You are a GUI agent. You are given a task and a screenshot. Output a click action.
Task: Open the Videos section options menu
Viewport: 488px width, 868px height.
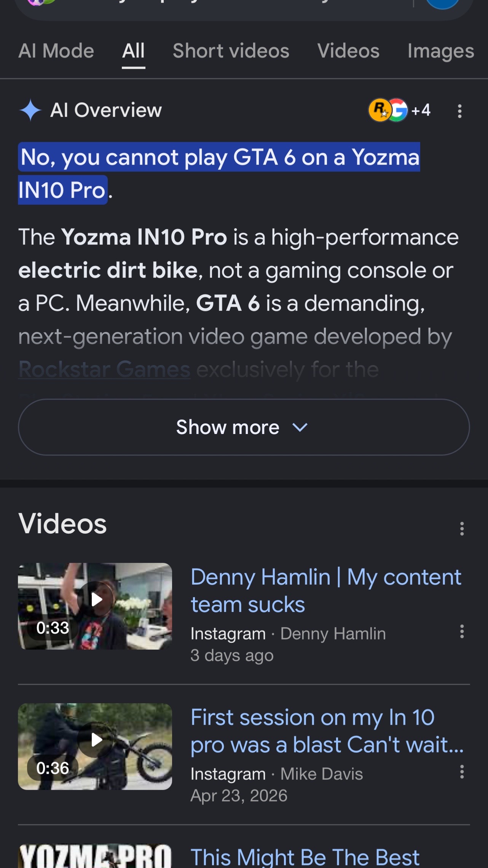click(x=462, y=529)
